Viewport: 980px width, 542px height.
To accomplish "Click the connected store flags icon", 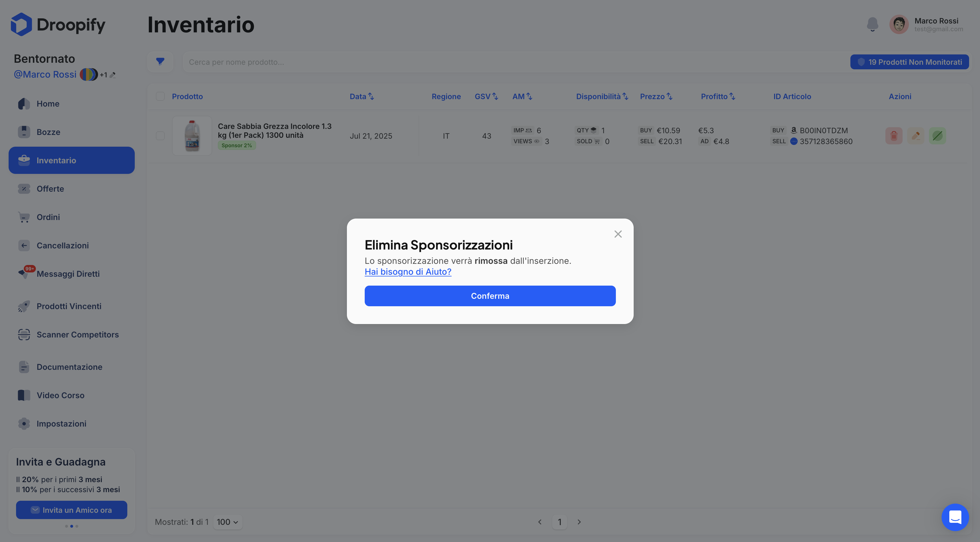I will 89,74.
